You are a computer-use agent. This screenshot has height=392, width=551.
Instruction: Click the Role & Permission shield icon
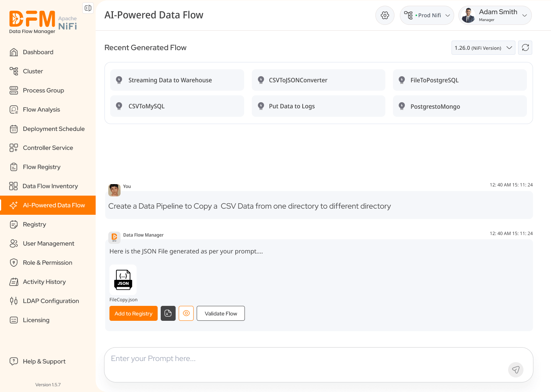tap(14, 263)
